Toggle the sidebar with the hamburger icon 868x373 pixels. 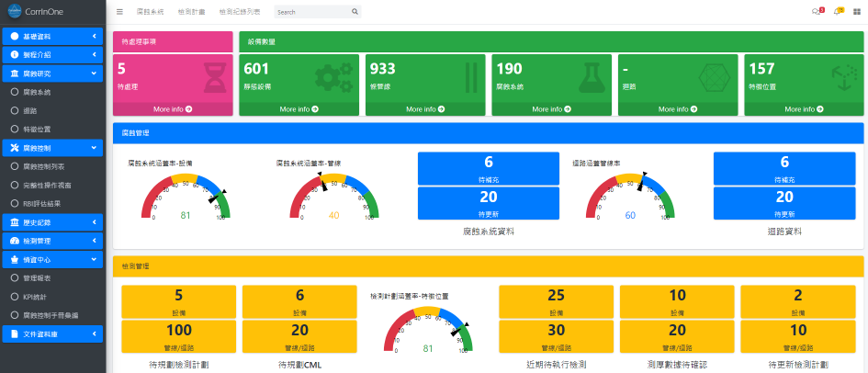point(119,12)
